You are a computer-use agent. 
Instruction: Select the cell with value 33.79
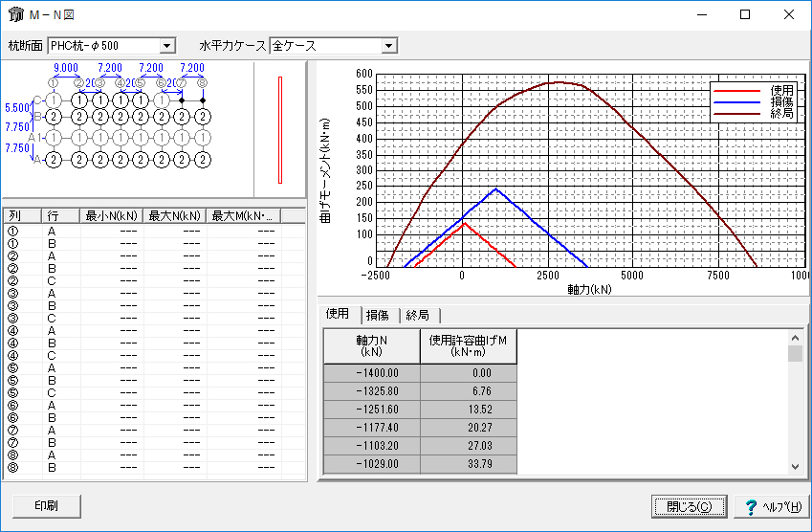[x=468, y=464]
